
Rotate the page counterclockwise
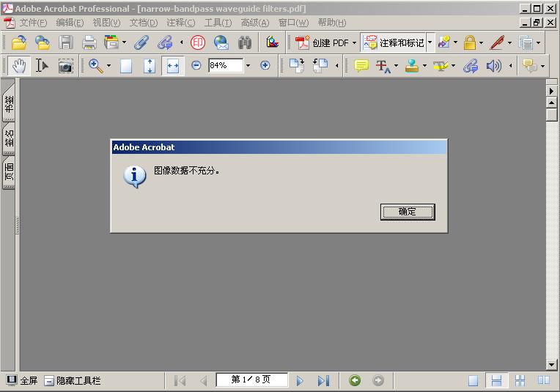(320, 66)
